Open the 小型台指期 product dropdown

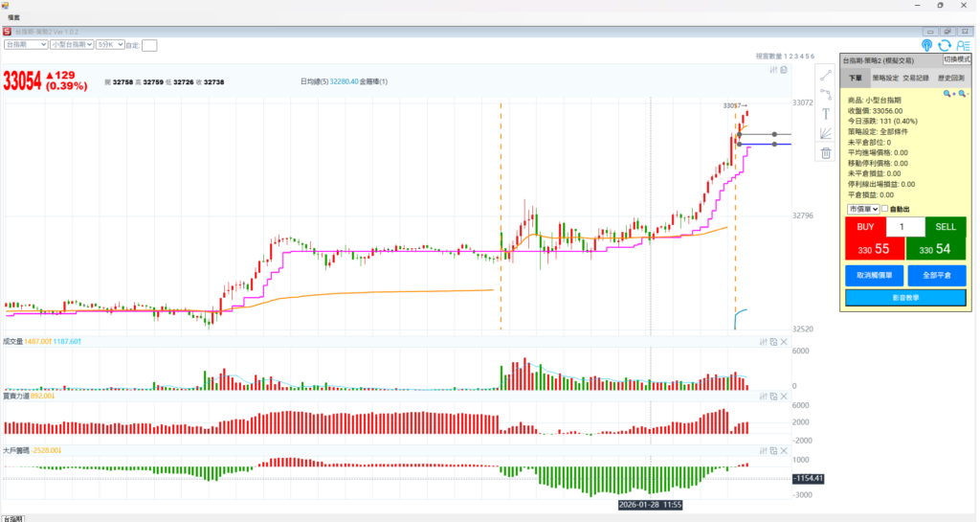[x=70, y=44]
